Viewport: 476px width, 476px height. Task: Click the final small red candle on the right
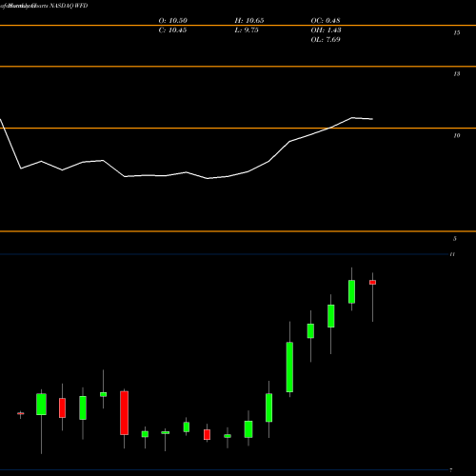(x=373, y=282)
